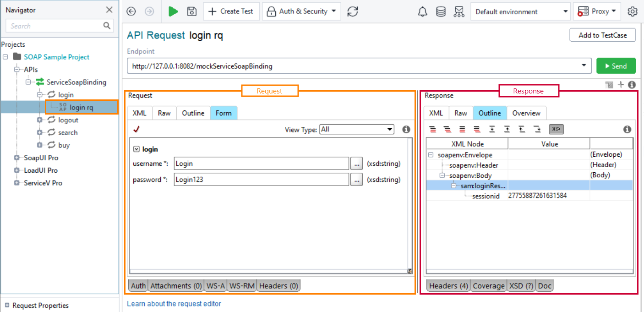
Task: Click the green Run arrow icon
Action: click(173, 11)
